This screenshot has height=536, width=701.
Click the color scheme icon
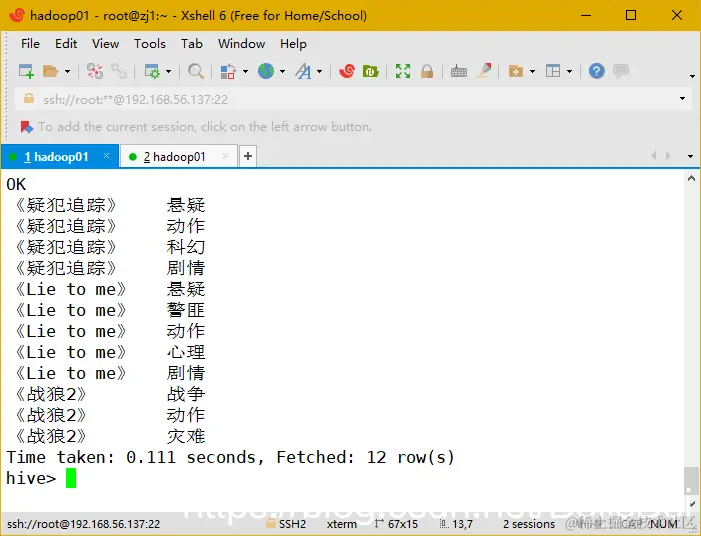pyautogui.click(x=228, y=71)
